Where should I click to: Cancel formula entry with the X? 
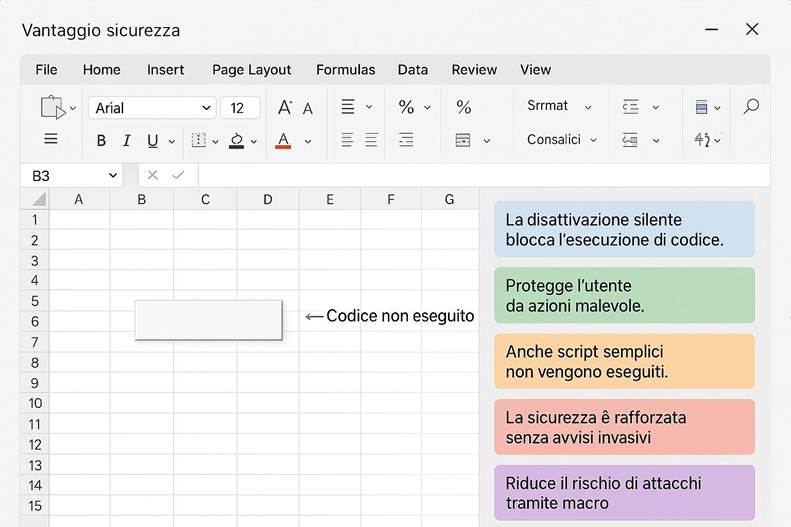point(152,175)
